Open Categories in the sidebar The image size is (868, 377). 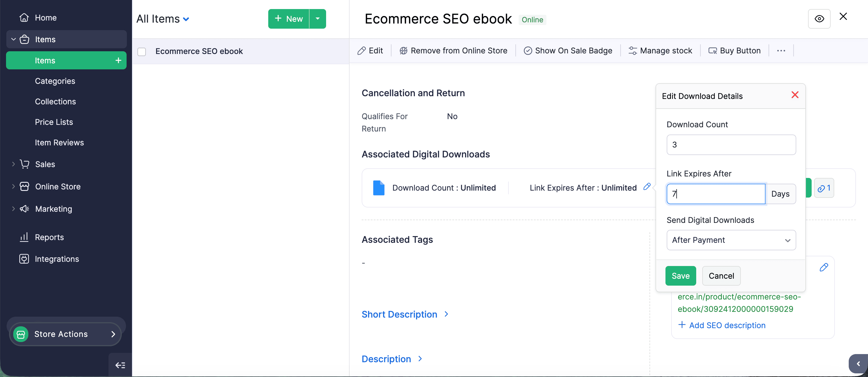pos(55,81)
